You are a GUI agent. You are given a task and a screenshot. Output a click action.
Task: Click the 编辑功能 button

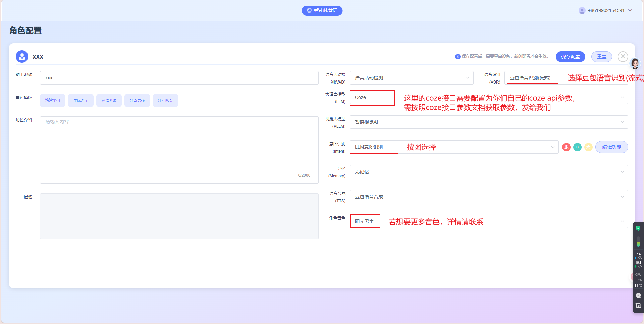coord(611,147)
